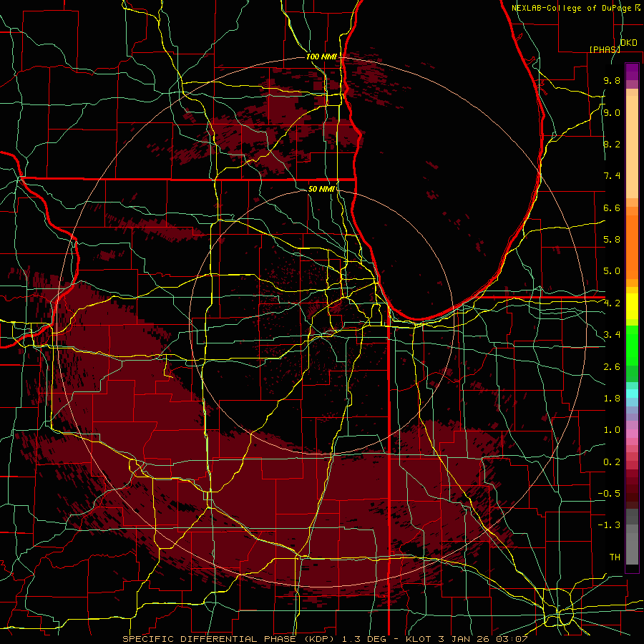Click the Specific Differential Phase caption text
644x644 pixels.
click(x=325, y=639)
